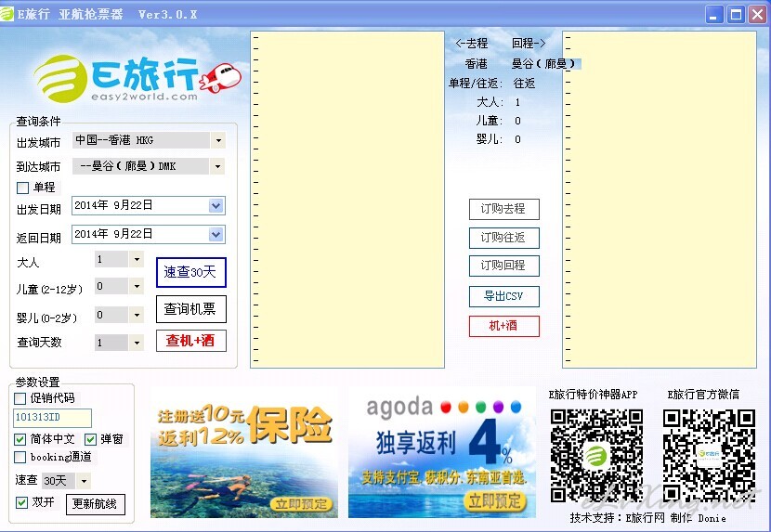Open the 查询天数 dropdown
The height and width of the screenshot is (532, 771).
137,343
